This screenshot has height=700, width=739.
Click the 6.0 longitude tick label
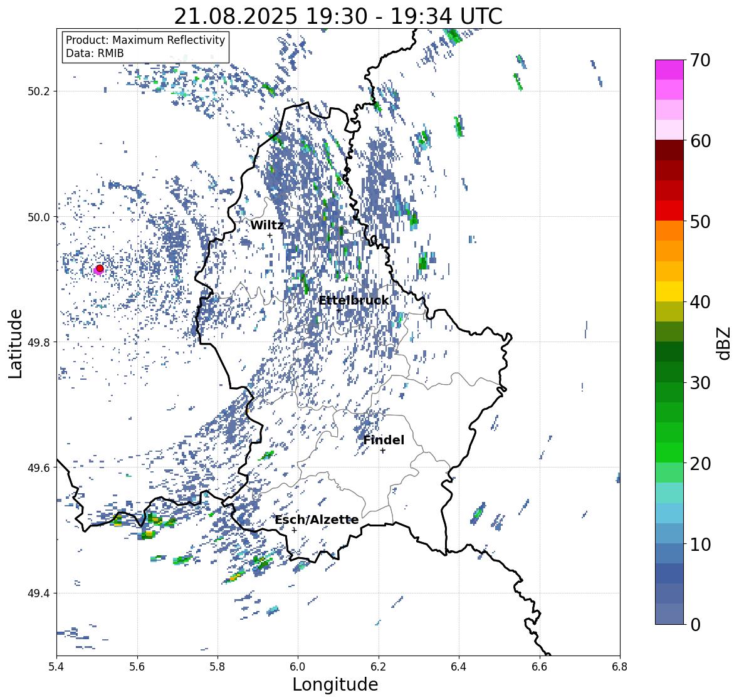tap(298, 667)
